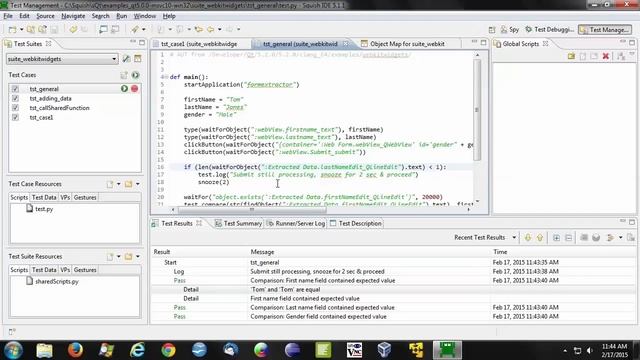
Task: Click the editor vertical scrollbar
Action: [477, 110]
